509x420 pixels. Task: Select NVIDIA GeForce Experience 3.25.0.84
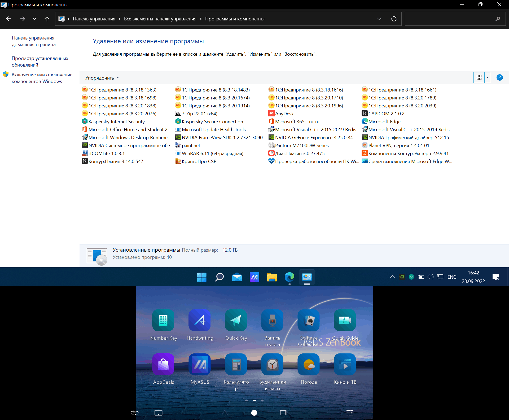pos(310,137)
